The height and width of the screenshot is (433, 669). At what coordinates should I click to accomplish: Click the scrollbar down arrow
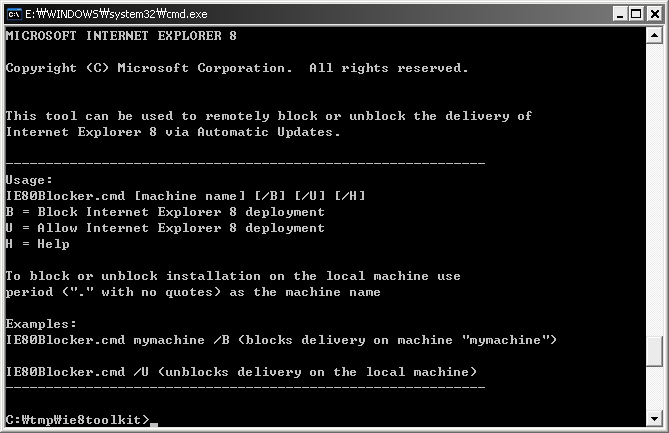654,418
